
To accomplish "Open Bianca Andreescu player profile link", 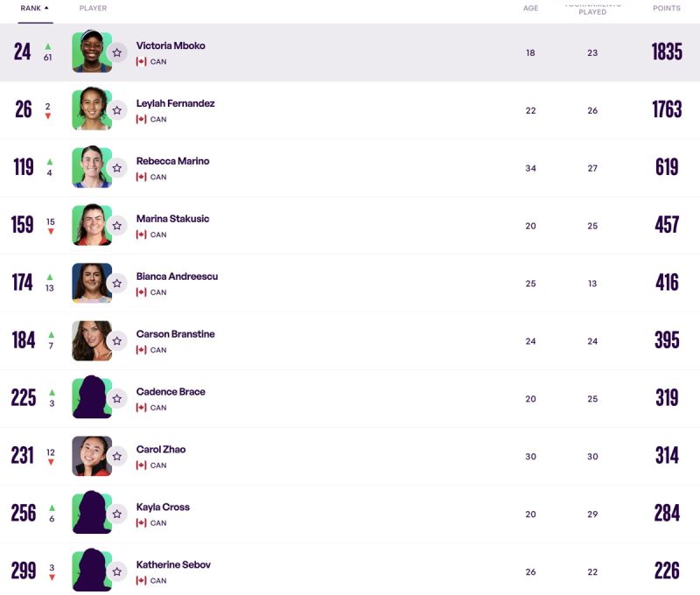I will [x=177, y=276].
